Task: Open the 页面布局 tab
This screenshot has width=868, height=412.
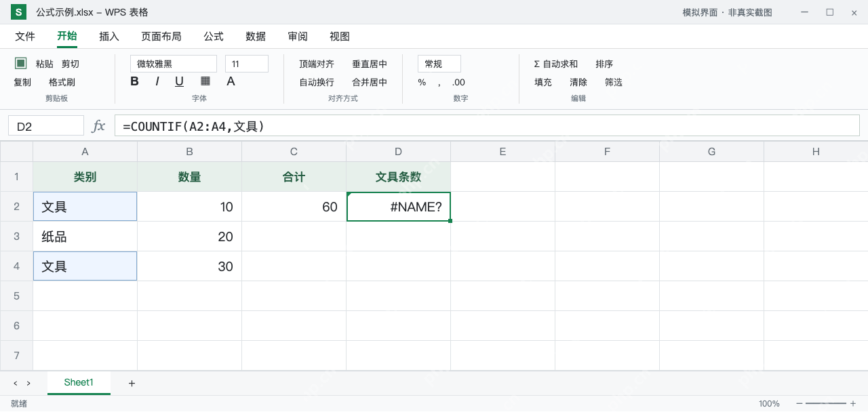Action: point(161,37)
